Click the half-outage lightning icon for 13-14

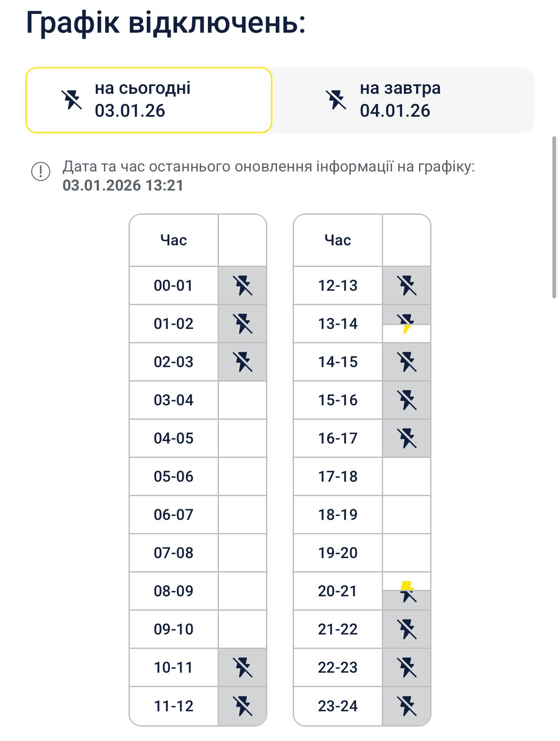(x=407, y=324)
